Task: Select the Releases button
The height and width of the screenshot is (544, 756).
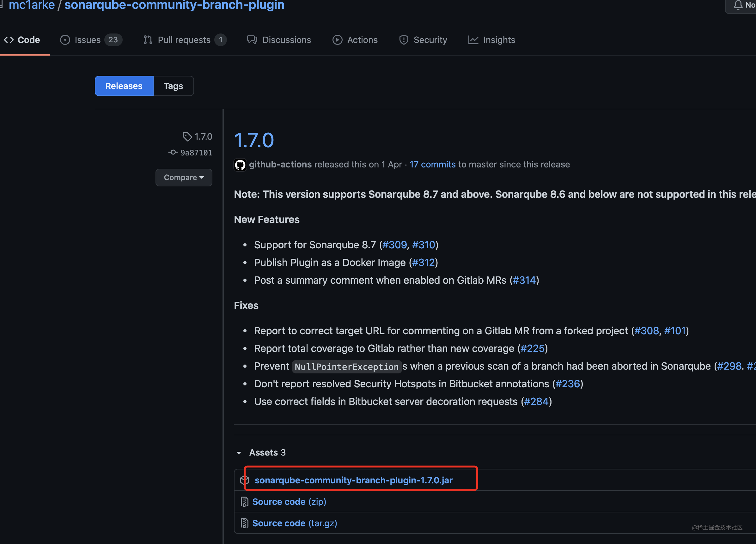Action: pyautogui.click(x=123, y=86)
